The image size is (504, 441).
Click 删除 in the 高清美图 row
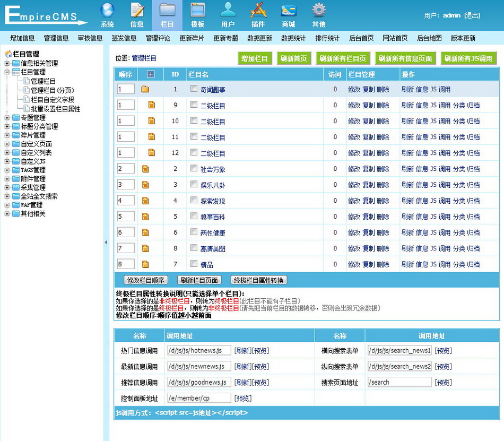383,248
